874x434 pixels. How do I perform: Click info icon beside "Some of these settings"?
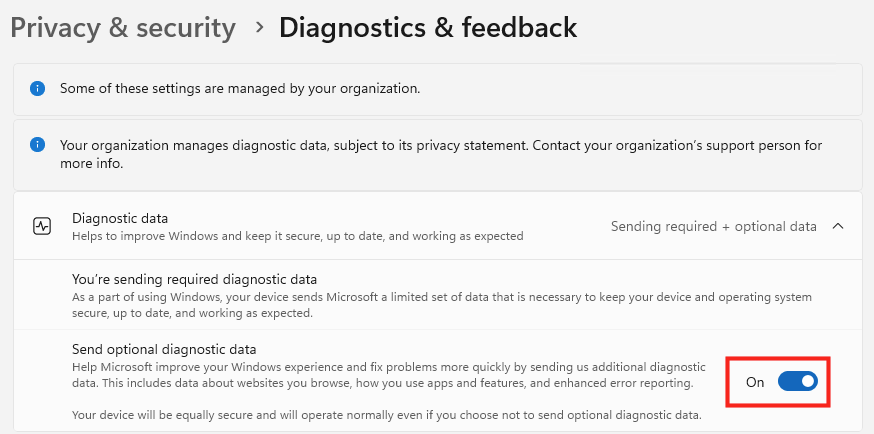38,88
